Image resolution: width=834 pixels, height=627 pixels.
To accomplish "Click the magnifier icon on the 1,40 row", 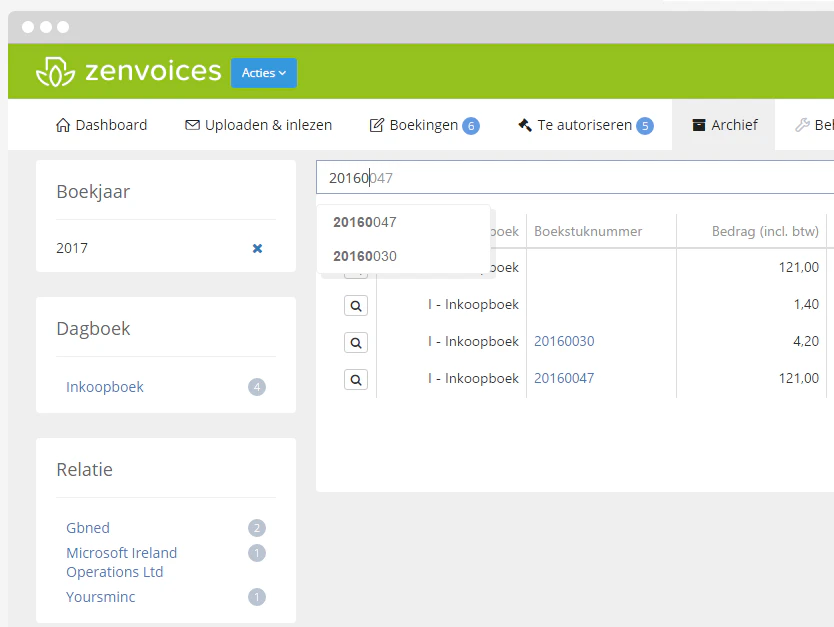I will pyautogui.click(x=356, y=305).
